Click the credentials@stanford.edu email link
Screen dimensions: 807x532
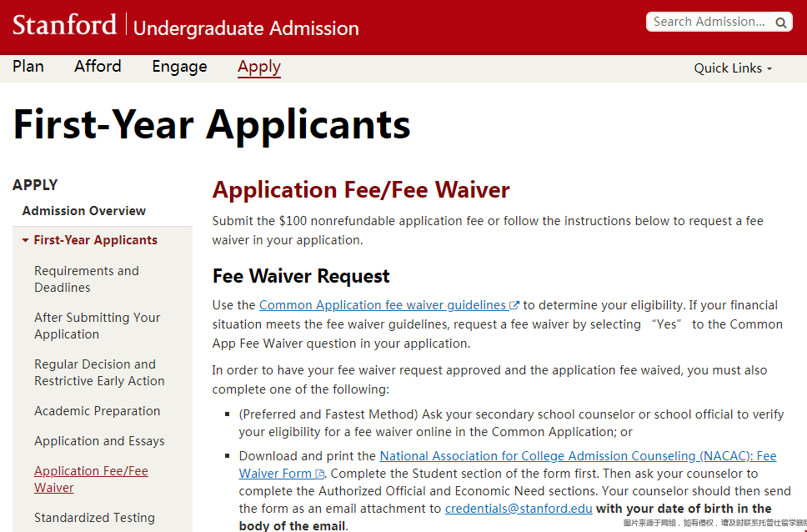(x=519, y=509)
